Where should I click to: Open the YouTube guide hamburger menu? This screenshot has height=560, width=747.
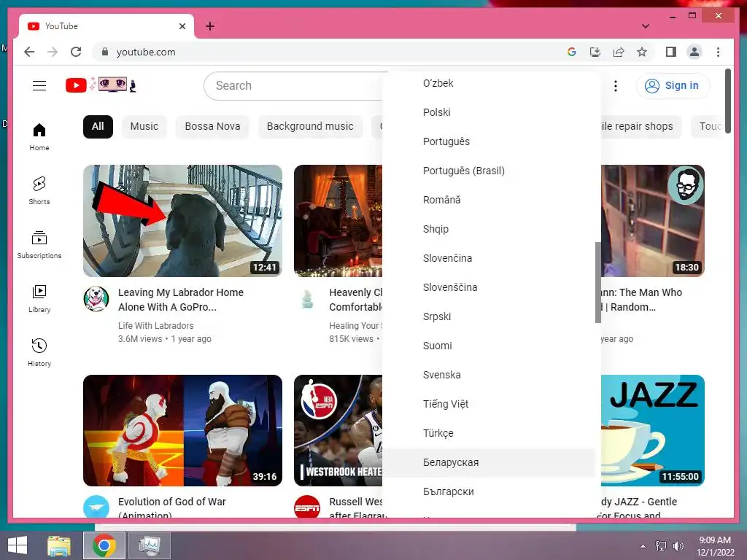pyautogui.click(x=39, y=86)
